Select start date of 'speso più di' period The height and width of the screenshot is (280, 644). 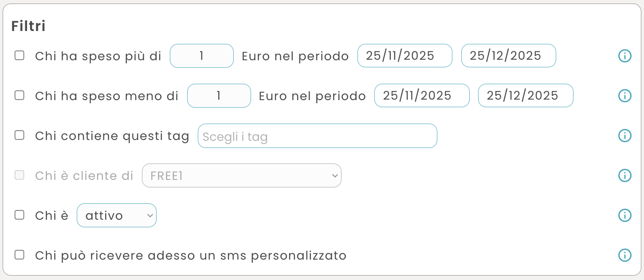404,56
